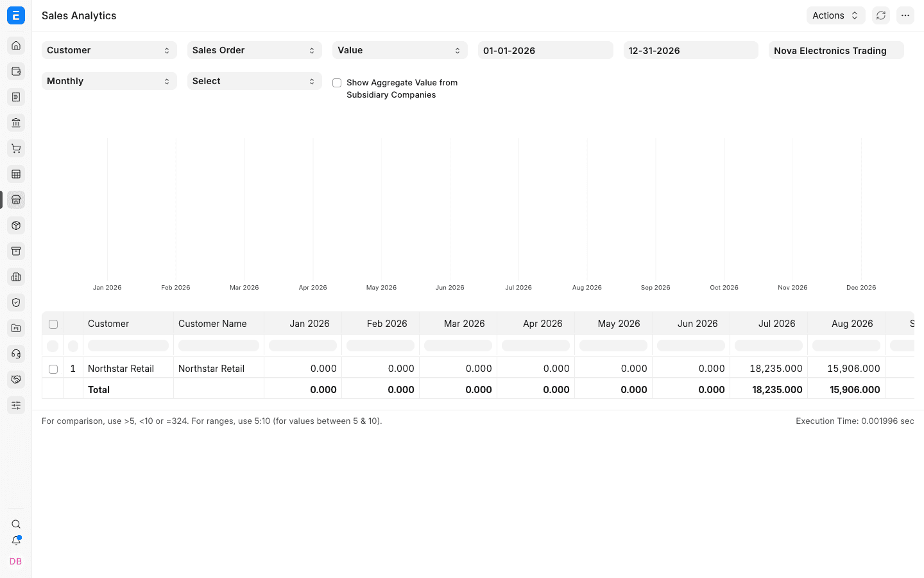Open the table grid icon in sidebar
This screenshot has height=578, width=924.
pos(16,174)
